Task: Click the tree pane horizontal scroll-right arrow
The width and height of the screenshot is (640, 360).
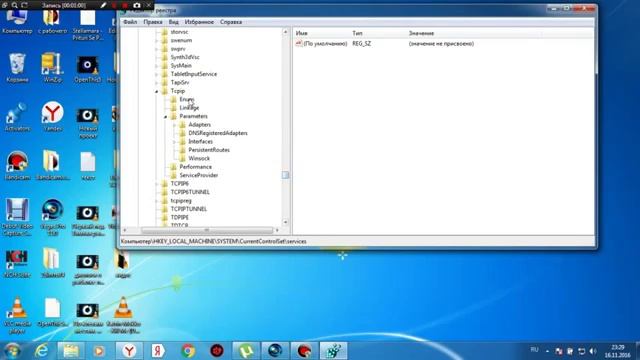Action: point(278,230)
